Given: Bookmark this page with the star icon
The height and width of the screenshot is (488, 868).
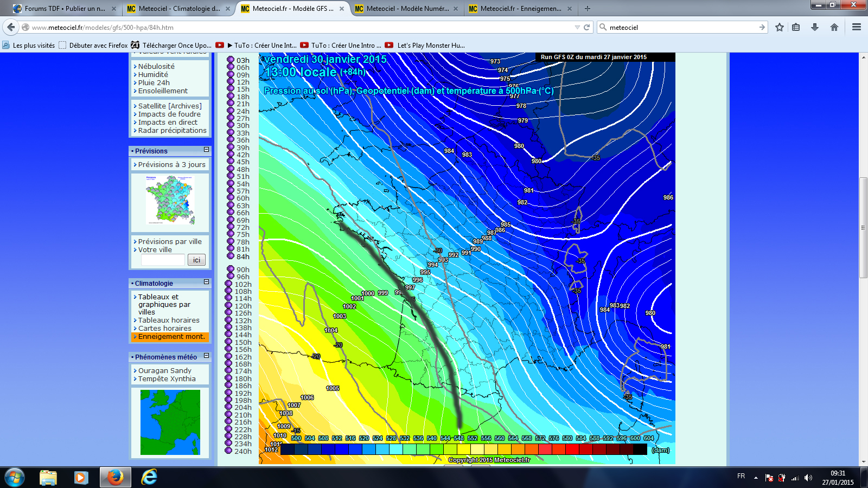Looking at the screenshot, I should coord(780,27).
